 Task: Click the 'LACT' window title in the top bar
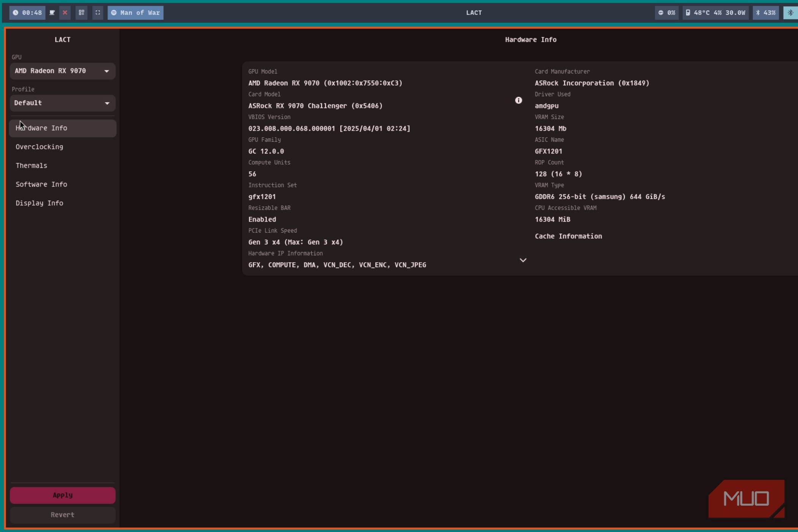(x=474, y=13)
